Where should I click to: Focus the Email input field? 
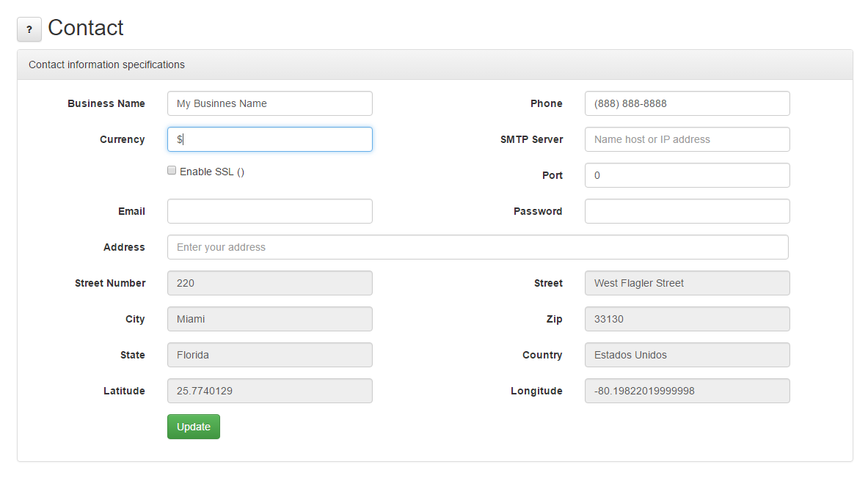269,211
